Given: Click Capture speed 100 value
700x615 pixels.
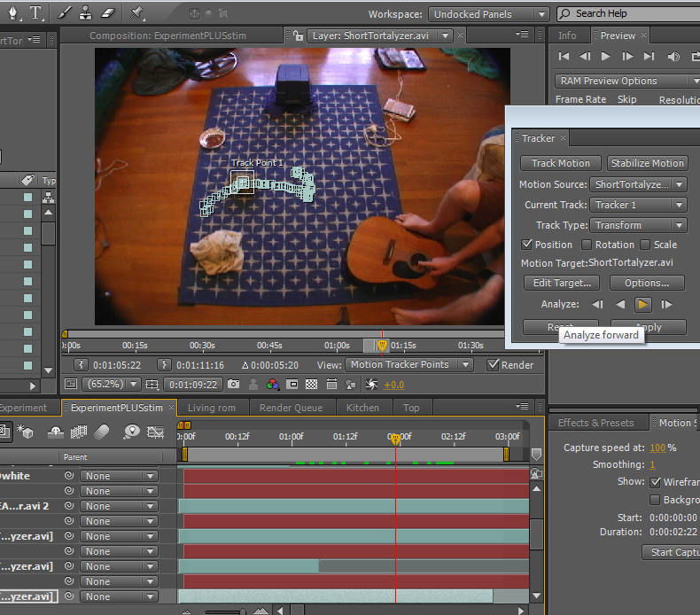Looking at the screenshot, I should [x=657, y=448].
